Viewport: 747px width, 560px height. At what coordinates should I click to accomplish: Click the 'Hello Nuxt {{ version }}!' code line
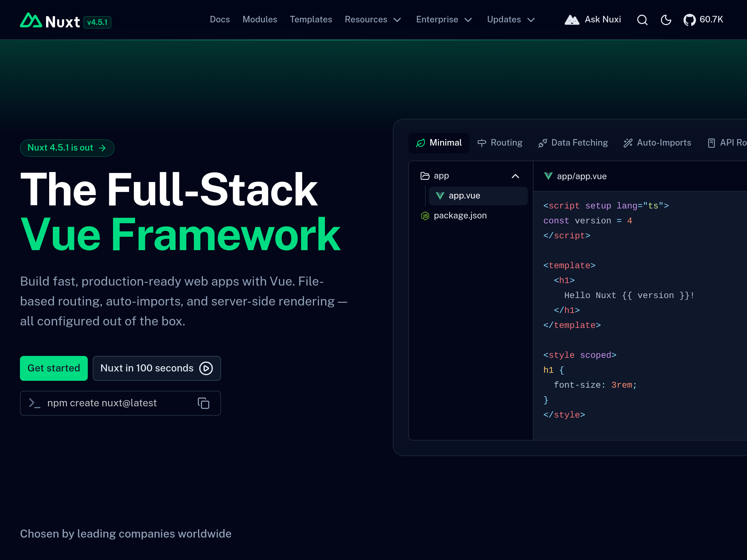point(629,295)
